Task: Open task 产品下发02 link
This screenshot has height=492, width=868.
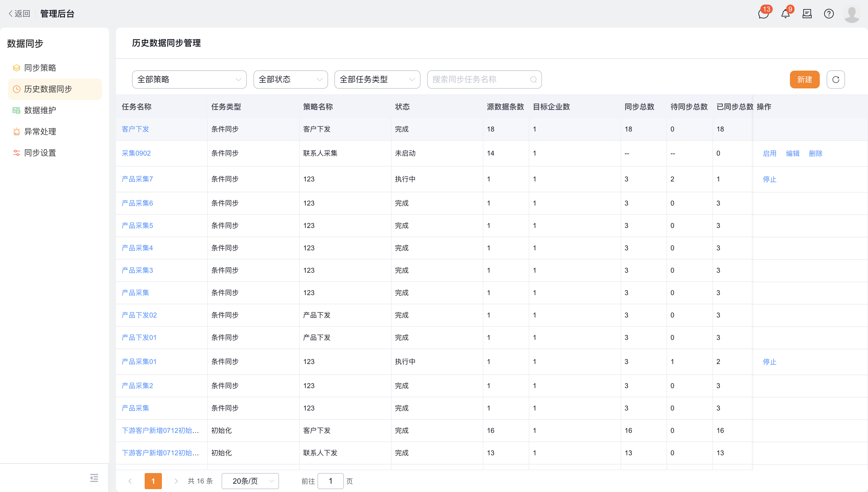Action: [x=139, y=315]
